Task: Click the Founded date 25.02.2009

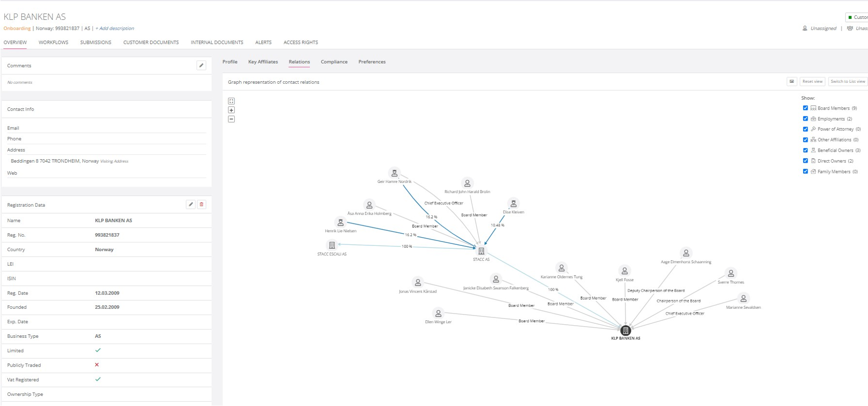Action: pyautogui.click(x=107, y=307)
